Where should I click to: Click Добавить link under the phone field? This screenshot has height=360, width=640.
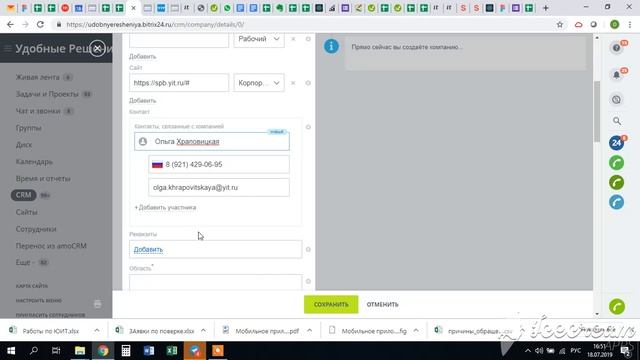pyautogui.click(x=142, y=56)
